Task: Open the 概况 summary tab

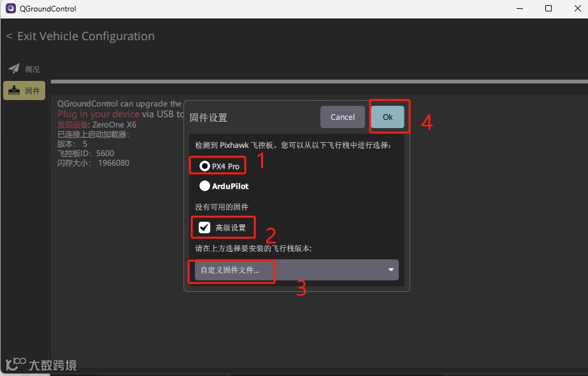Action: click(x=24, y=69)
